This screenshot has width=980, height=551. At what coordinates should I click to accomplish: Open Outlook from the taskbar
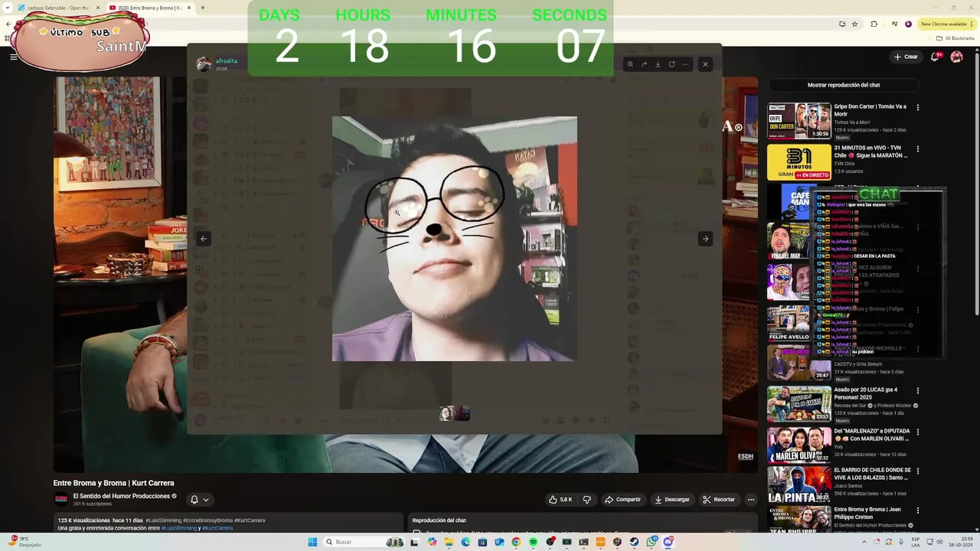click(499, 542)
